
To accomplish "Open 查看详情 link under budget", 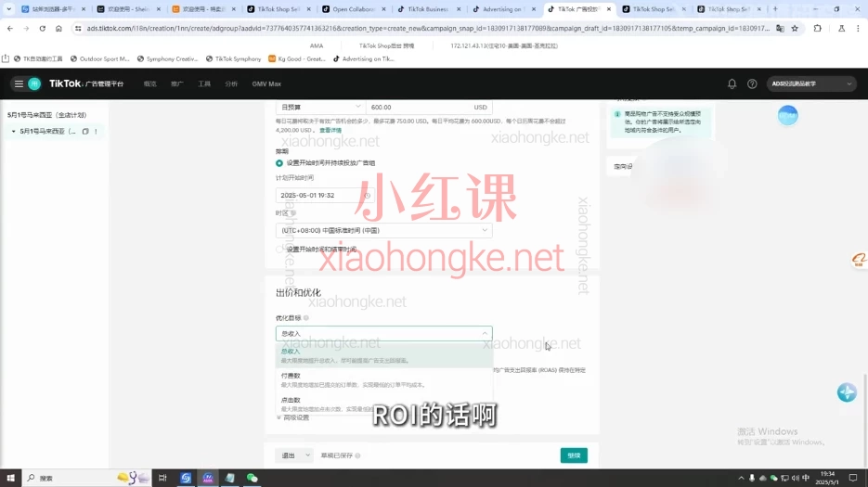I will tap(330, 130).
